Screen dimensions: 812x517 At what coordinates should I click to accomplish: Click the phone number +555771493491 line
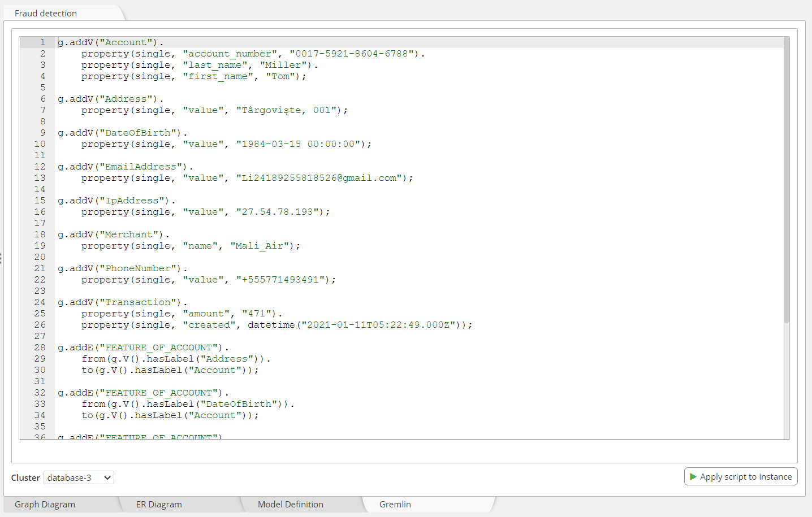(x=208, y=280)
